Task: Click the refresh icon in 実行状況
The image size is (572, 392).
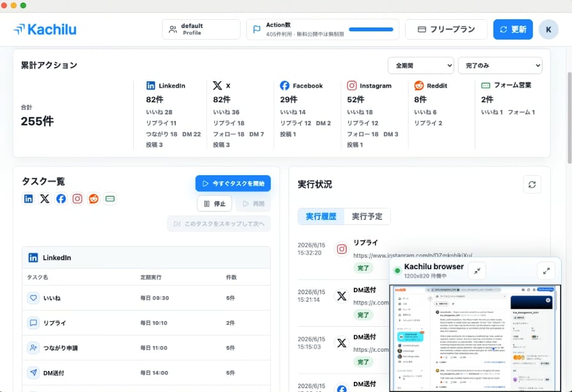Action: (x=532, y=185)
